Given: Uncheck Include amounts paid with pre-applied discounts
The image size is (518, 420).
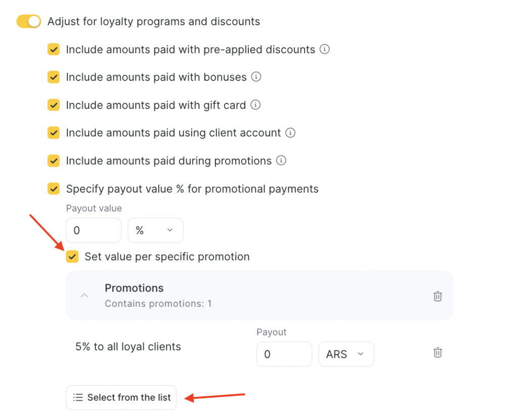Looking at the screenshot, I should tap(54, 50).
